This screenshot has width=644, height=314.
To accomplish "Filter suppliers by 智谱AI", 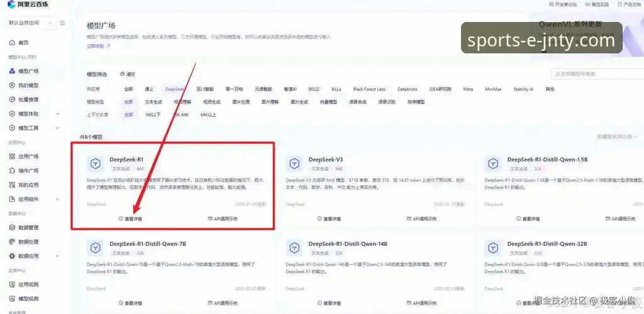I will coord(291,89).
